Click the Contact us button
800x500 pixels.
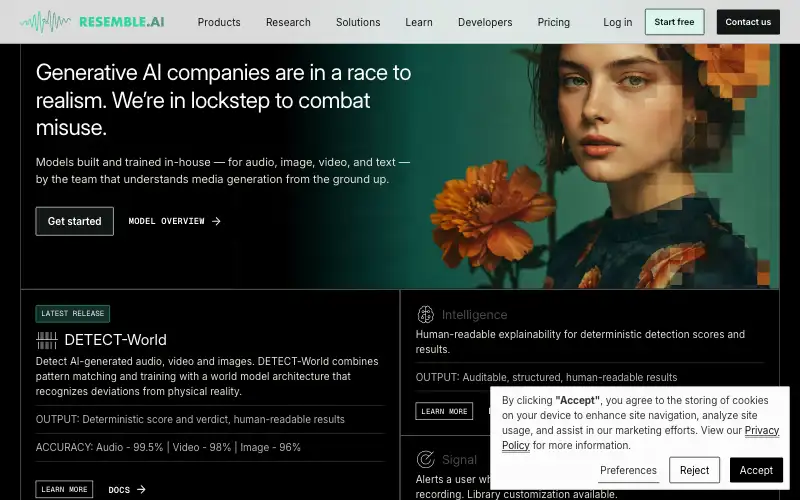click(748, 22)
